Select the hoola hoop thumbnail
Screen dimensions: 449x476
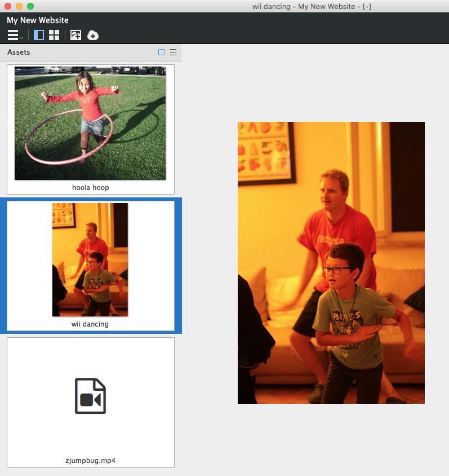pos(90,123)
